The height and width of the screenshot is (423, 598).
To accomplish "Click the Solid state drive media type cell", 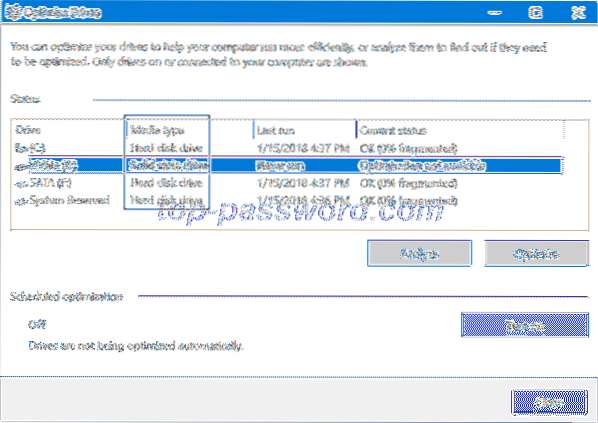I will pyautogui.click(x=168, y=166).
